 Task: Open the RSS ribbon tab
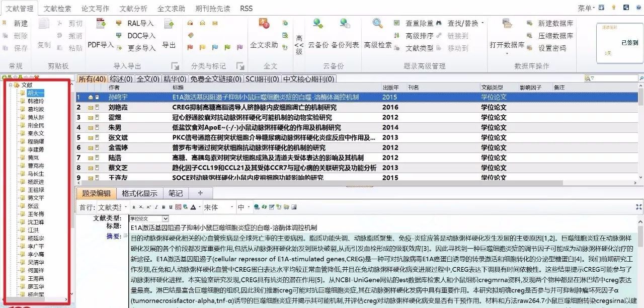(246, 9)
